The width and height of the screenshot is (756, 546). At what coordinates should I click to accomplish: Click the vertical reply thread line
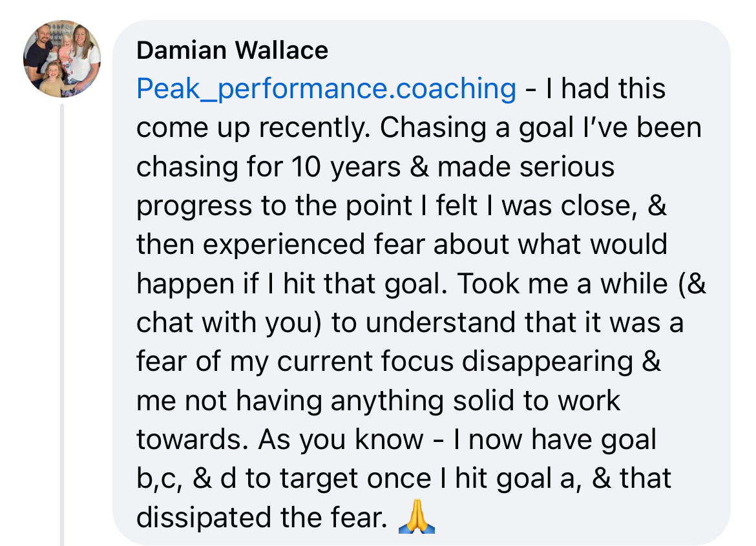[x=63, y=323]
